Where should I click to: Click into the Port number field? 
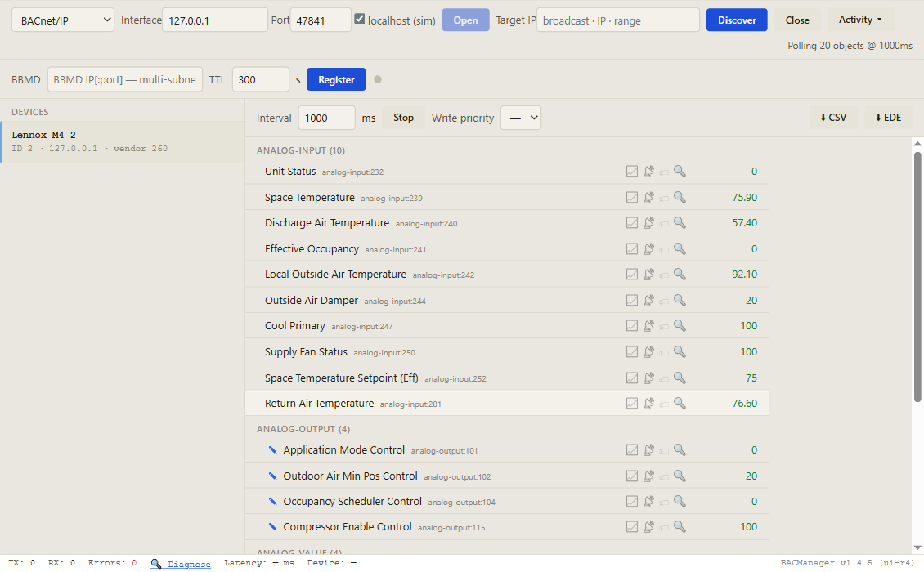click(x=321, y=20)
